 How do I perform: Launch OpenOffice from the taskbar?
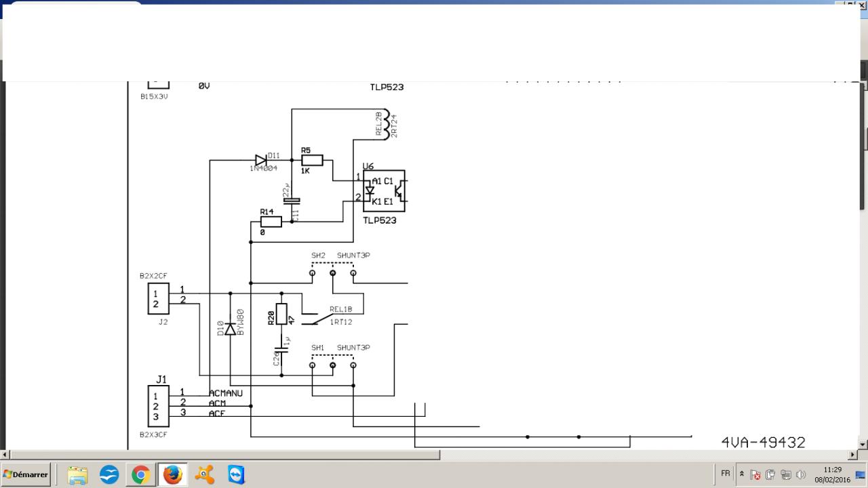[109, 474]
